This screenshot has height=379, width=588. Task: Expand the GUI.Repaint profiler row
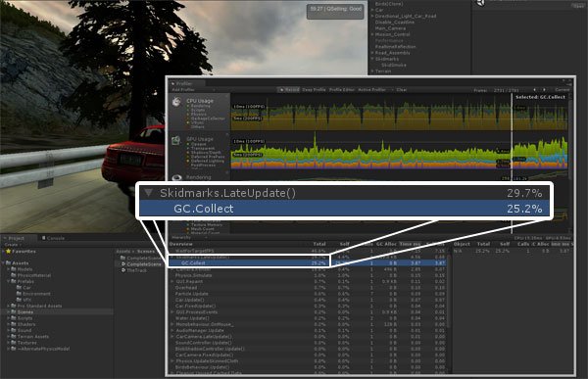172,281
